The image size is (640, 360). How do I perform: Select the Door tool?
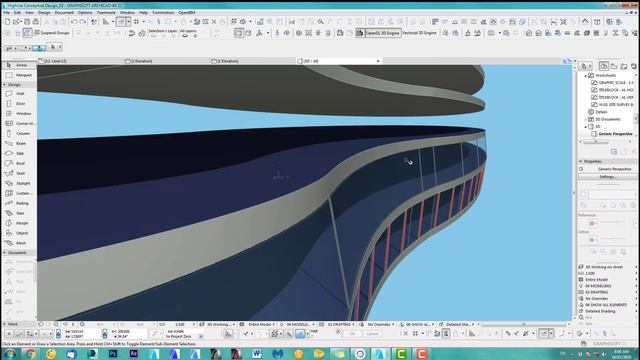click(x=19, y=104)
